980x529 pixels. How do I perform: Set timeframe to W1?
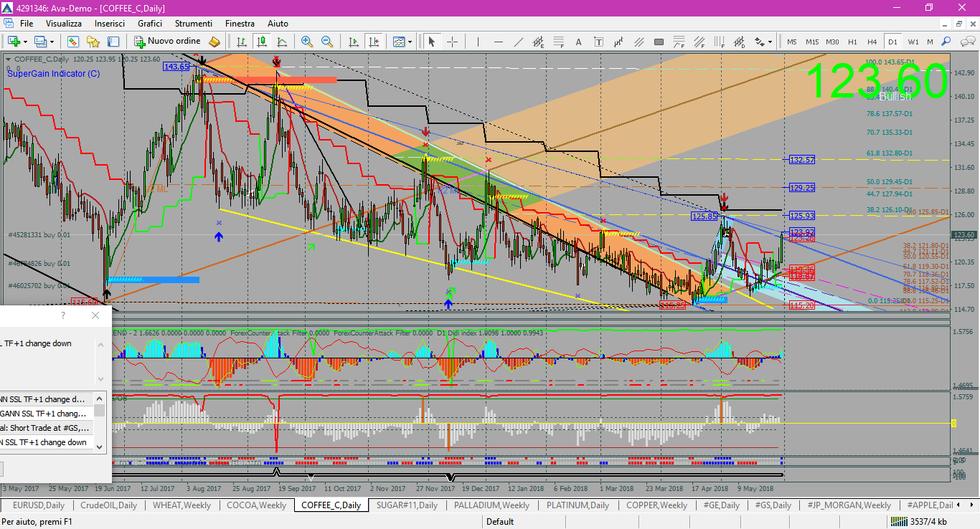(913, 42)
